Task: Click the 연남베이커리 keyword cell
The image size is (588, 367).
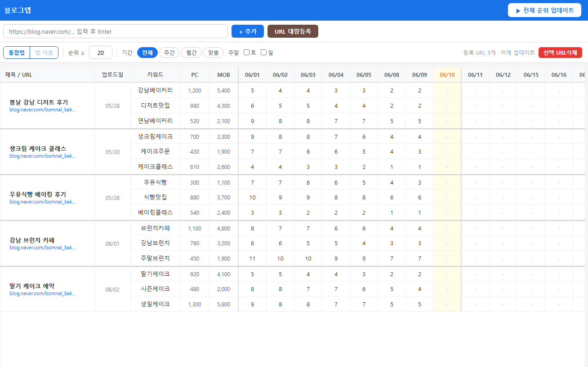Action: [156, 121]
